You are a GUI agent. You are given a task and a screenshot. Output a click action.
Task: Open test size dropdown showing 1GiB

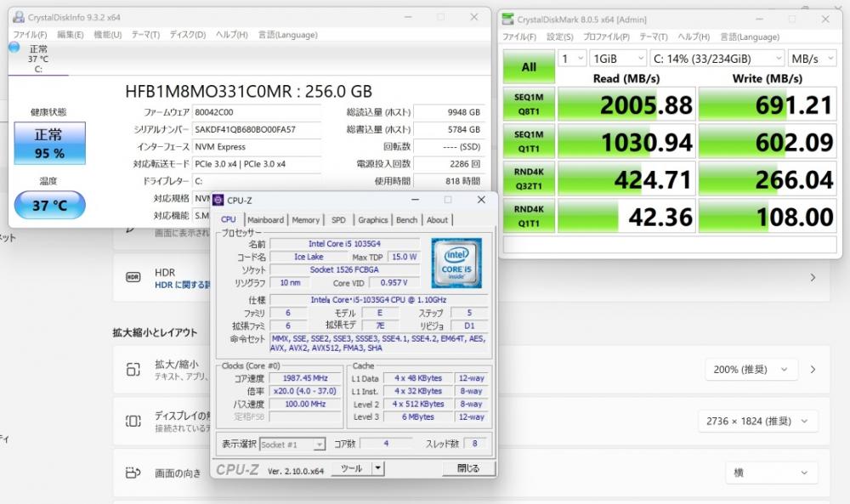coord(617,59)
